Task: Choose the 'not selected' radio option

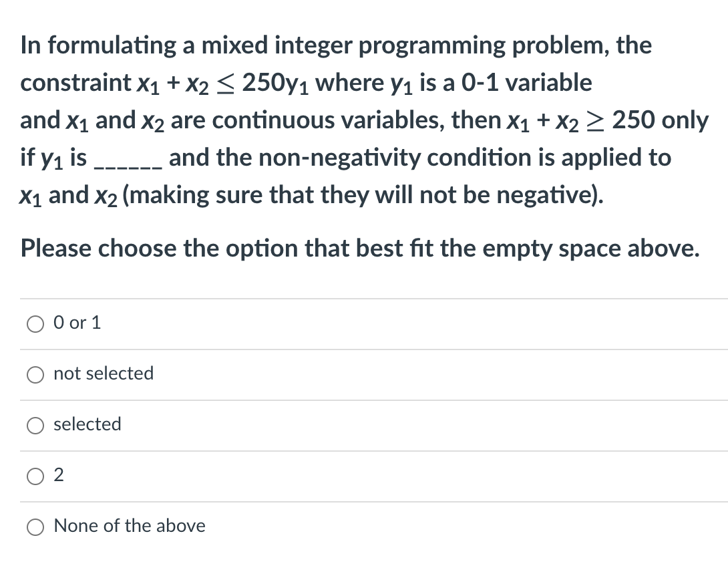Action: coord(35,374)
